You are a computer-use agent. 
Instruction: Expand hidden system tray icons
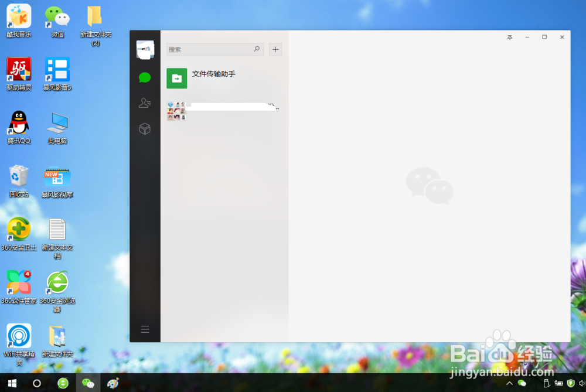click(x=509, y=383)
